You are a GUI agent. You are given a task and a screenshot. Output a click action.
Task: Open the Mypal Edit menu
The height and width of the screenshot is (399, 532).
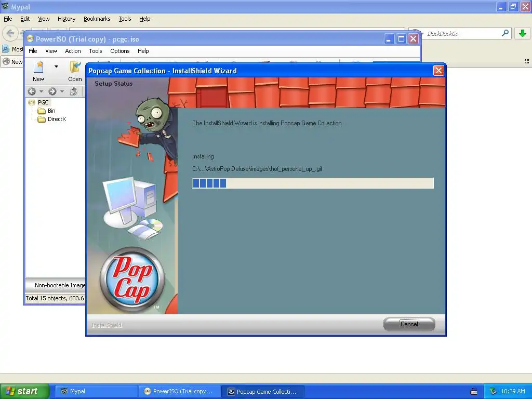click(x=25, y=19)
